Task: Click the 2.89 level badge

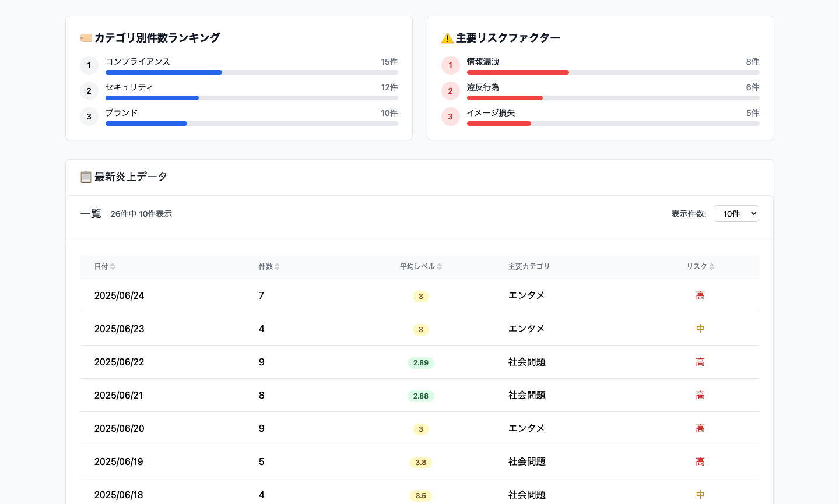Action: click(x=421, y=362)
